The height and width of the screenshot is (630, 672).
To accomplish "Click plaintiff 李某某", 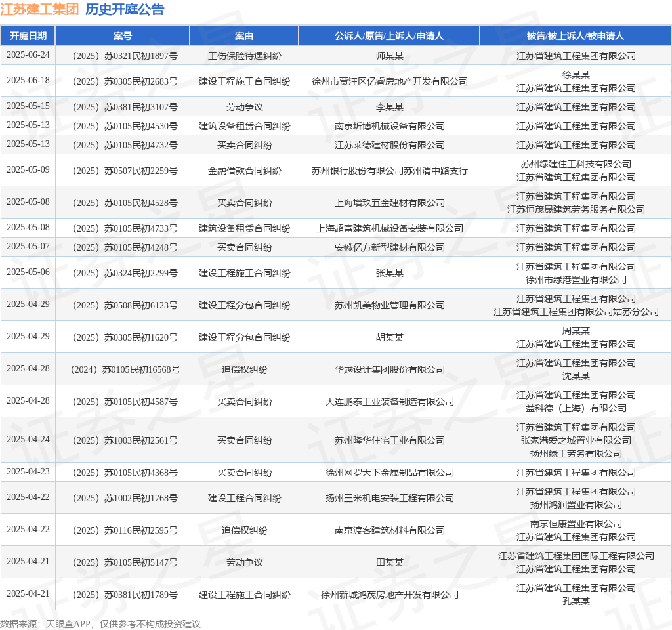I will [x=390, y=107].
